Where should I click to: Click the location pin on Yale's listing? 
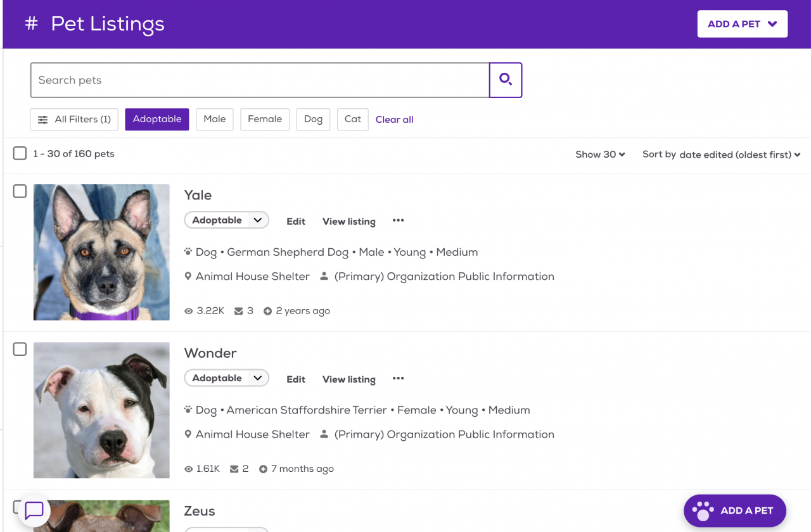point(188,277)
